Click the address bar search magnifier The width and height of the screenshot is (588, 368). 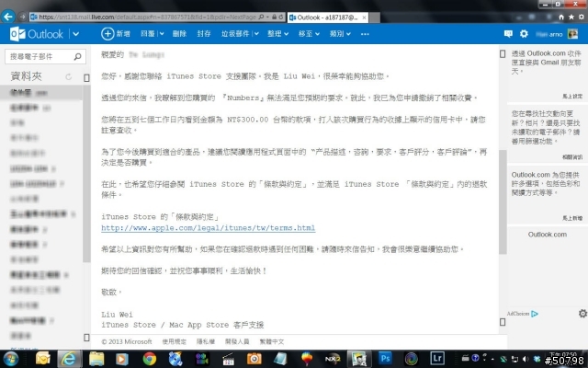point(261,17)
